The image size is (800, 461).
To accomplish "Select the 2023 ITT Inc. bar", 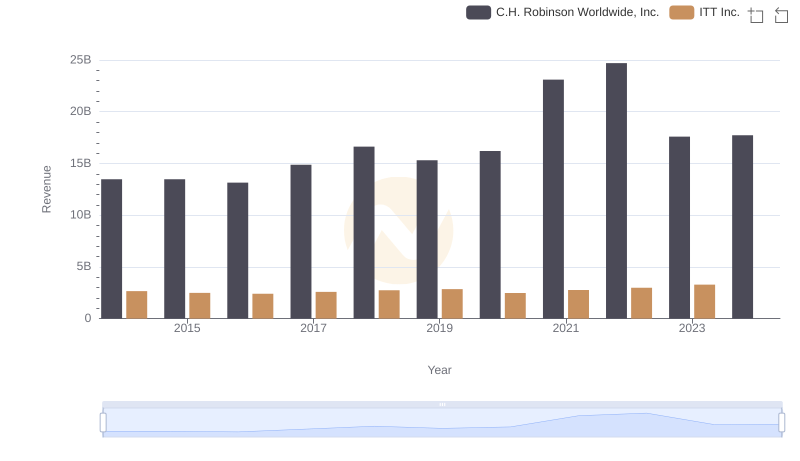I will point(705,301).
